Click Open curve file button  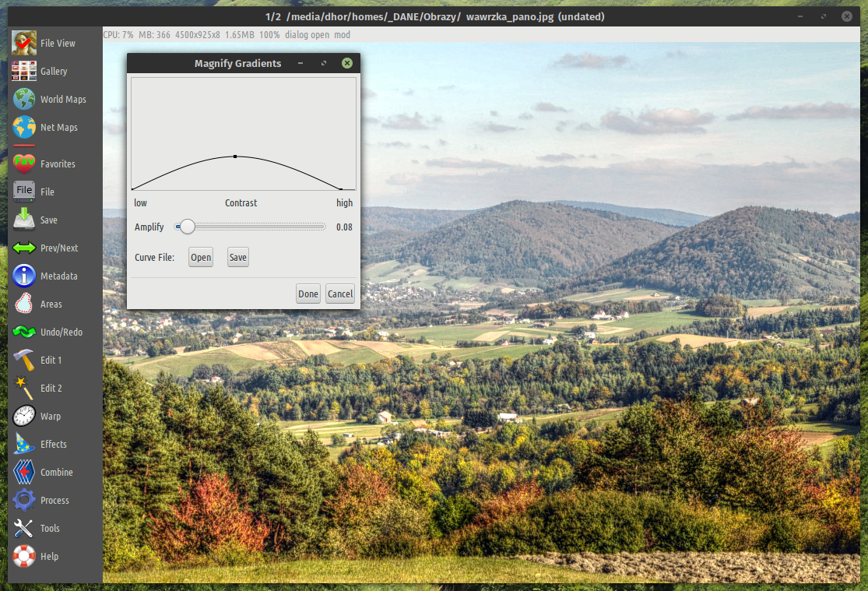click(200, 257)
